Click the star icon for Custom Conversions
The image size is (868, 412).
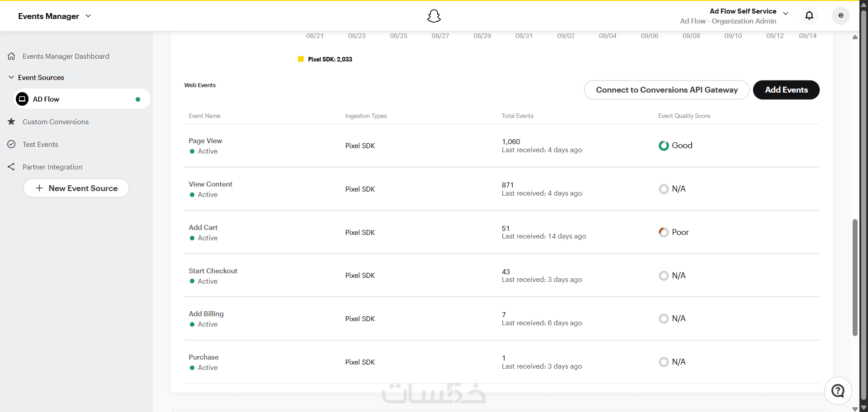pyautogui.click(x=12, y=122)
